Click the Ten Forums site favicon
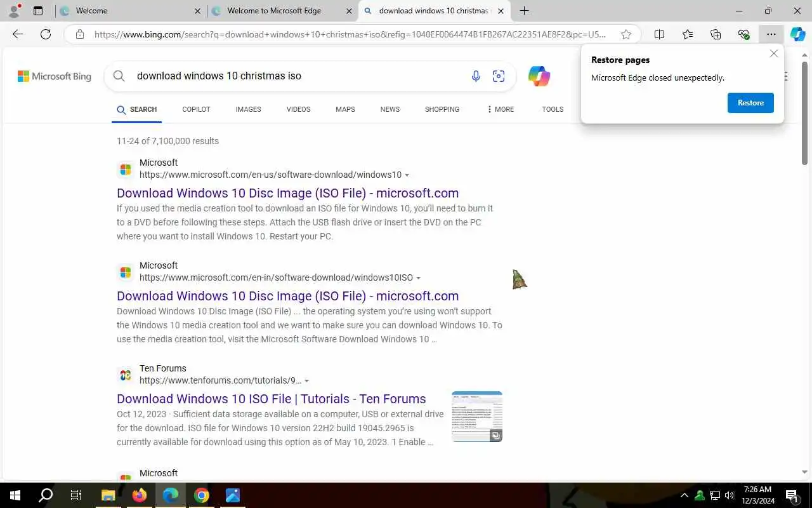Screen dimensions: 812x508 click(126, 375)
